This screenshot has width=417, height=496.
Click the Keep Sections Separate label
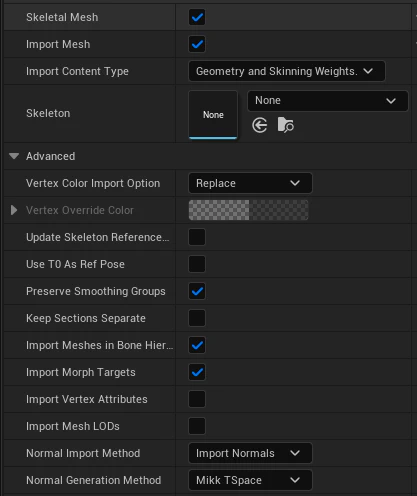coord(86,318)
